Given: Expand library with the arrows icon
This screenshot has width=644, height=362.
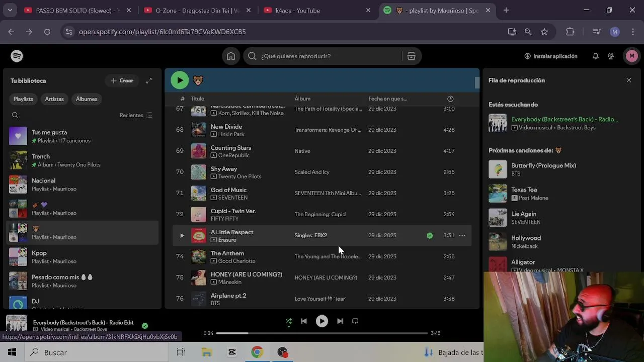Looking at the screenshot, I should [x=149, y=80].
